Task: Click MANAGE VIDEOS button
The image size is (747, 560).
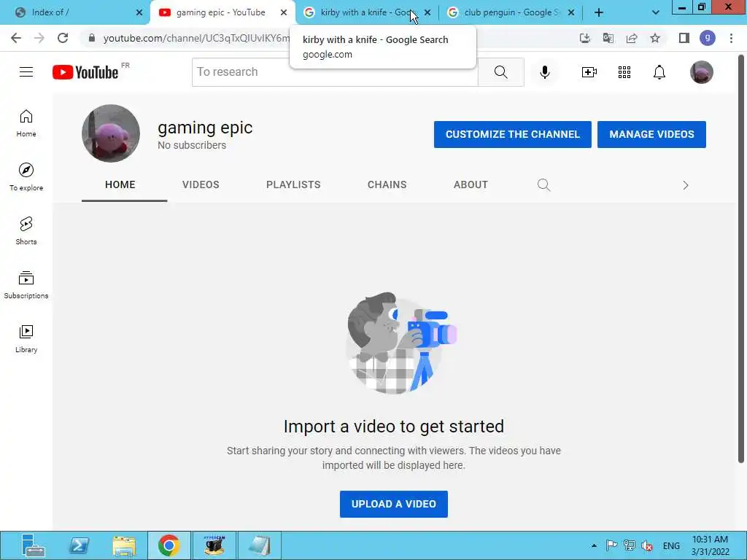Action: point(651,134)
